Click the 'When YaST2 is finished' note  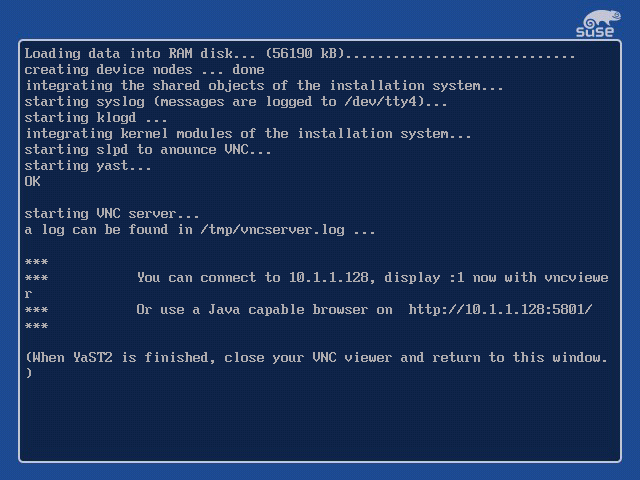tap(316, 365)
